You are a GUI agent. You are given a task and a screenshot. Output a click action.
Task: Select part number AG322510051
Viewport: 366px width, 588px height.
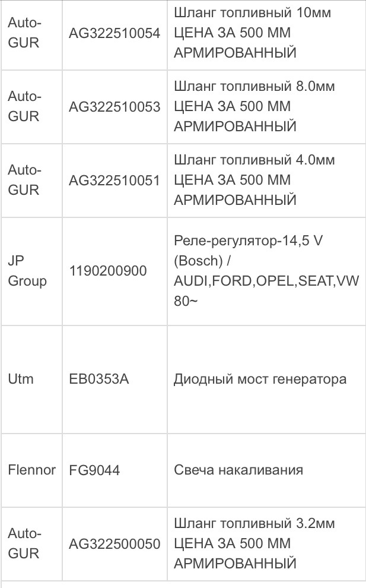click(114, 181)
